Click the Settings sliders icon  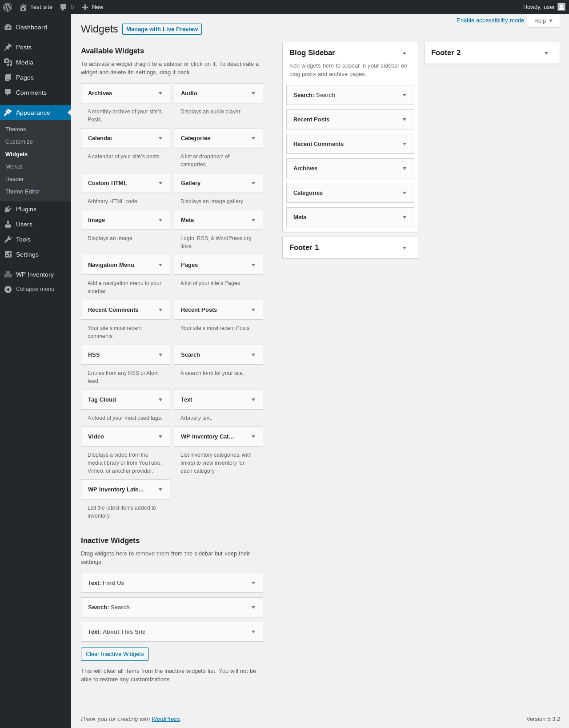pyautogui.click(x=8, y=254)
